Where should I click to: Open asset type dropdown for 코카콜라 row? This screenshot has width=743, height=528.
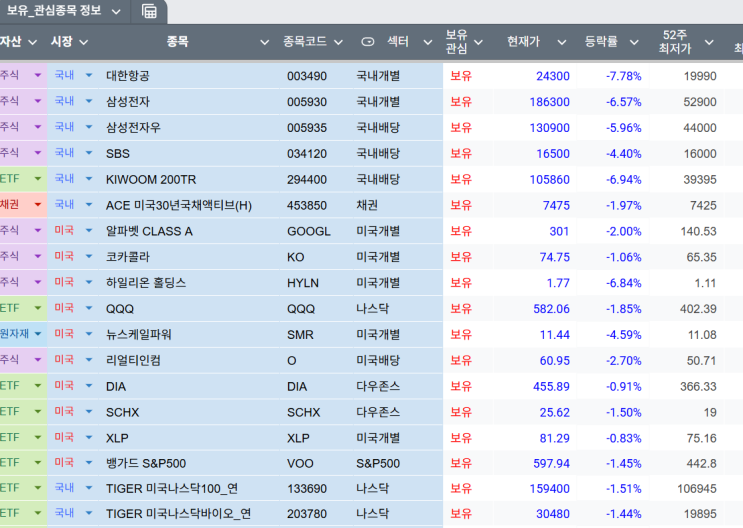click(38, 256)
